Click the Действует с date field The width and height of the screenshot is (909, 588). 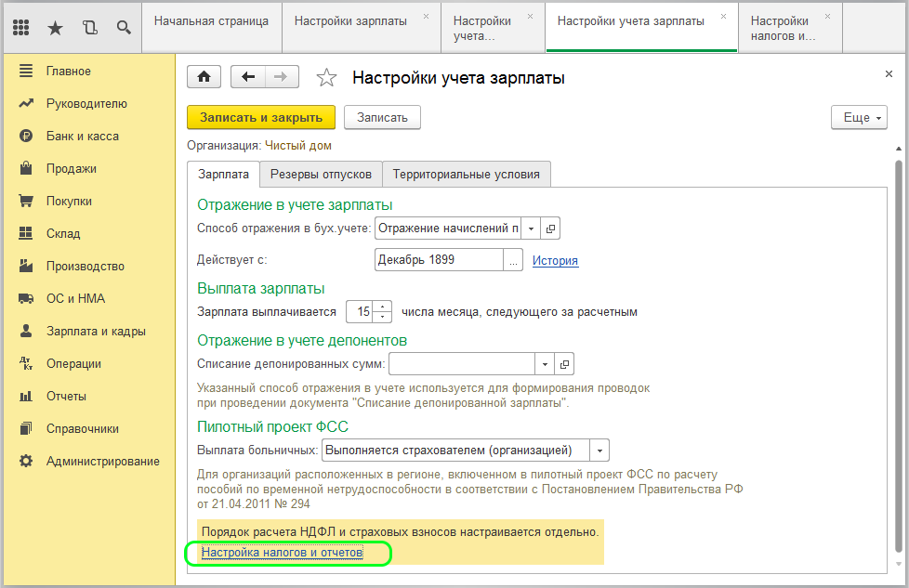(x=439, y=260)
